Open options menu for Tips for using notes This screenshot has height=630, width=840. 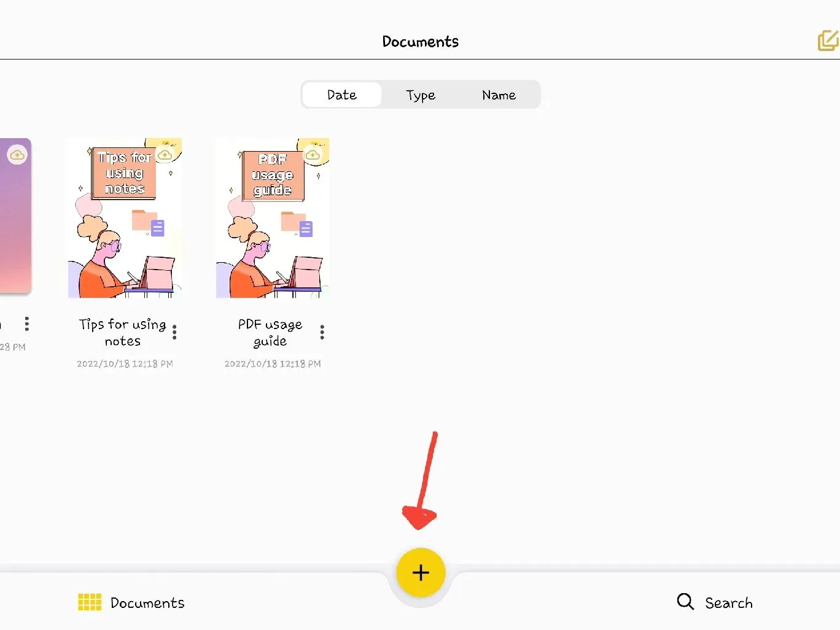[x=174, y=332]
